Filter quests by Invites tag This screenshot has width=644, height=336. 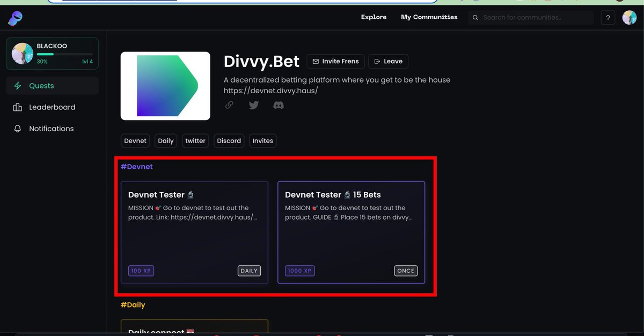[x=263, y=141]
